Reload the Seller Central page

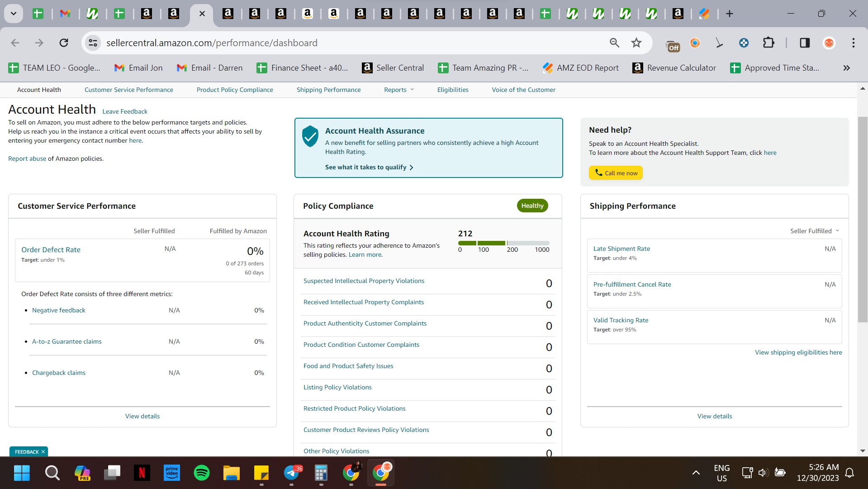point(64,43)
